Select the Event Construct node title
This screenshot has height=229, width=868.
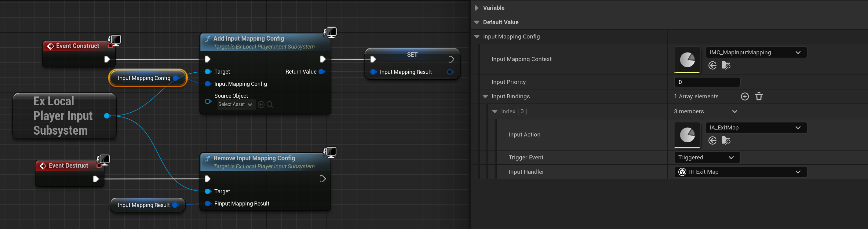click(78, 46)
